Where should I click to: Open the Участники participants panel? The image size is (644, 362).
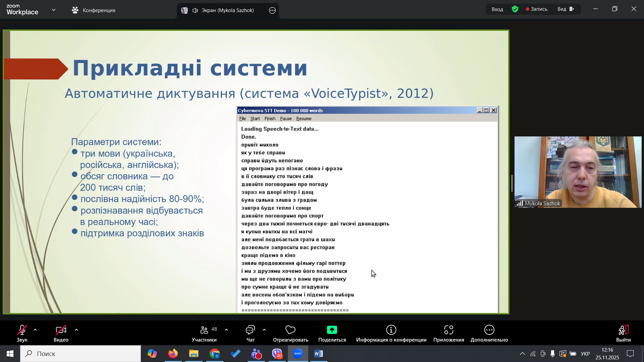point(204,333)
